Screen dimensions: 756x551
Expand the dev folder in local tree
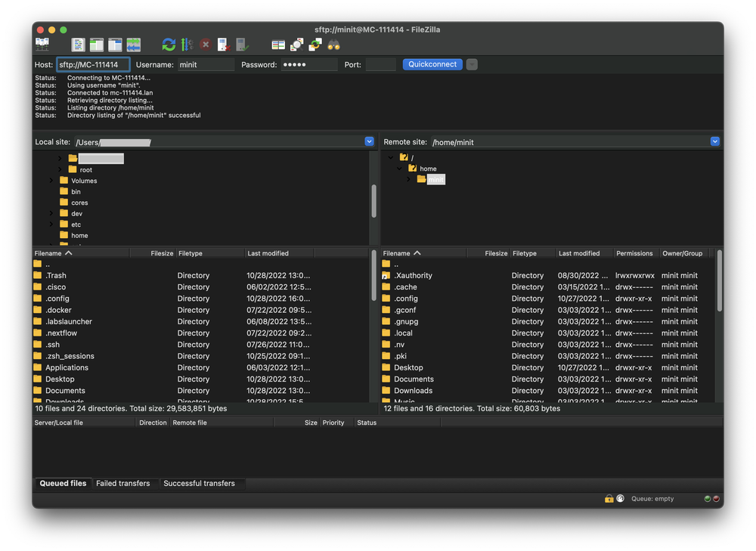click(51, 214)
